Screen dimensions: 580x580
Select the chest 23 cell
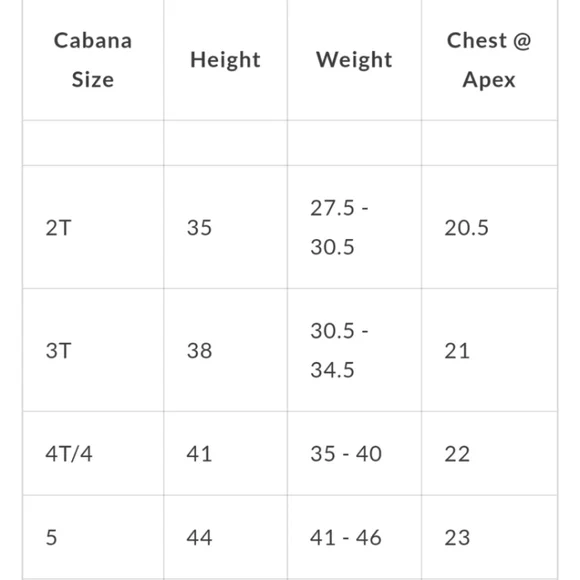point(489,537)
